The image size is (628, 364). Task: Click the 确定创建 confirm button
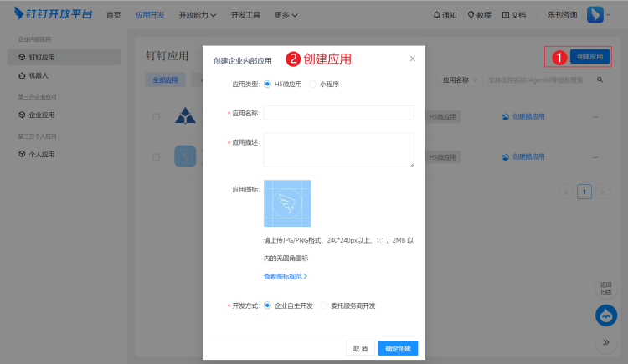[x=398, y=348]
